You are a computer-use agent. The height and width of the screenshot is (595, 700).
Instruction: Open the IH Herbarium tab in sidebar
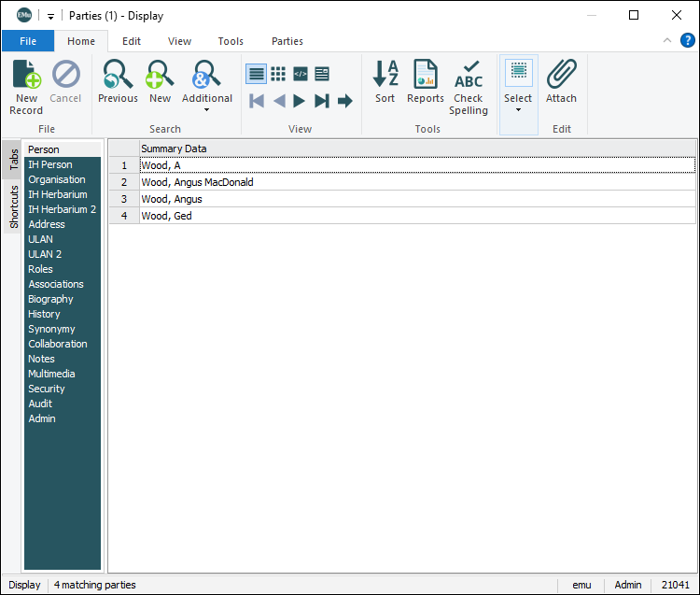pos(56,194)
